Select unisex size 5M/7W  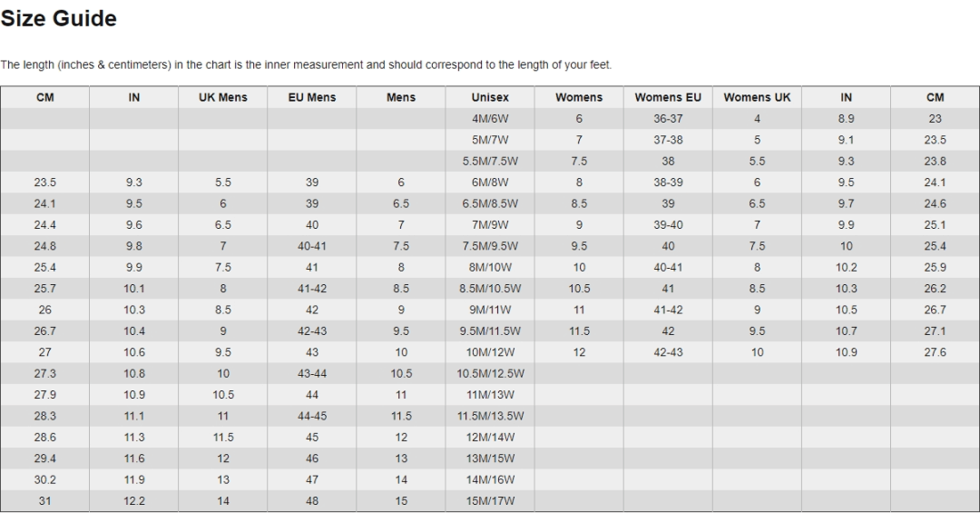(x=490, y=140)
